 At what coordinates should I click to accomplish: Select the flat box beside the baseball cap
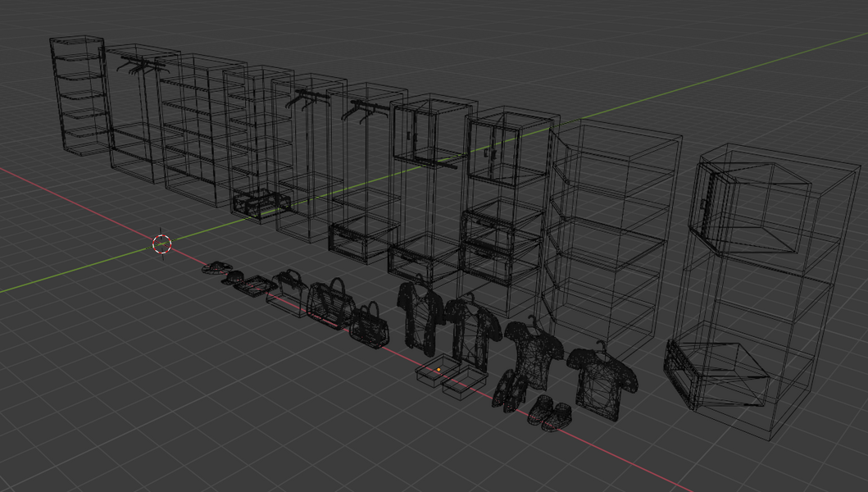coord(255,286)
